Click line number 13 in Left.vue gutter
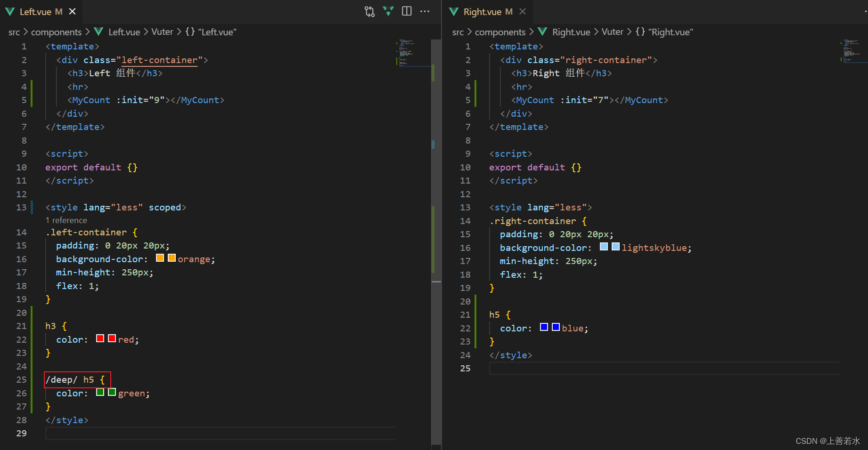Image resolution: width=868 pixels, height=450 pixels. [22, 207]
